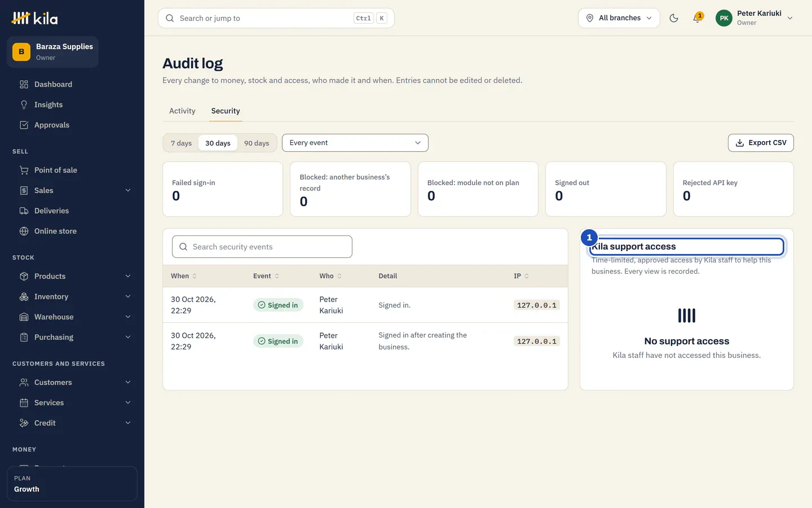Open the Every event filter dropdown

click(355, 143)
